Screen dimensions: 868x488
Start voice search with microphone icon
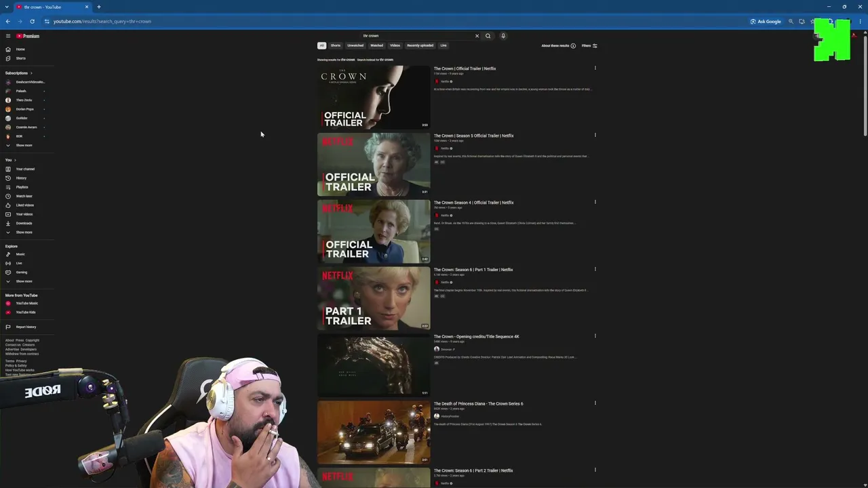pos(503,36)
